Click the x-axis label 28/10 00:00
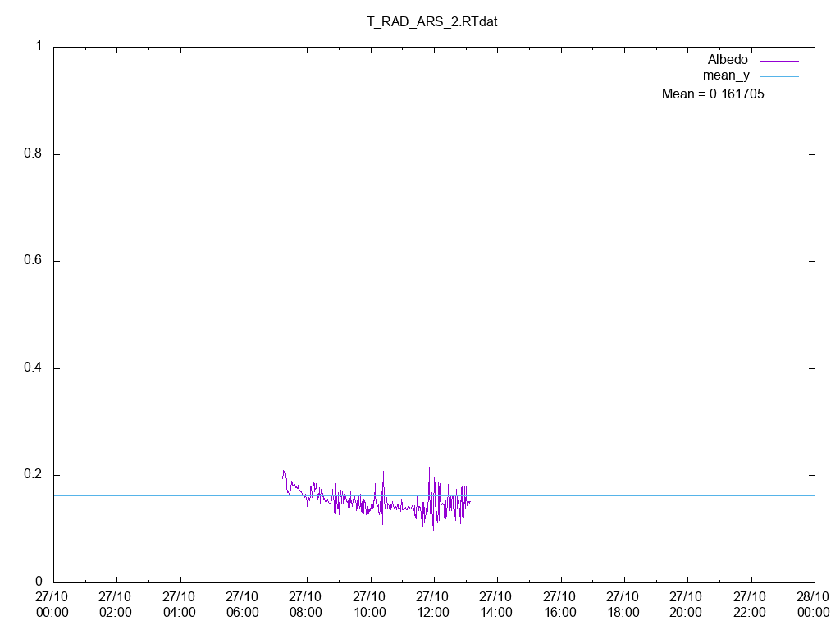This screenshot has height=630, width=840. point(813,605)
